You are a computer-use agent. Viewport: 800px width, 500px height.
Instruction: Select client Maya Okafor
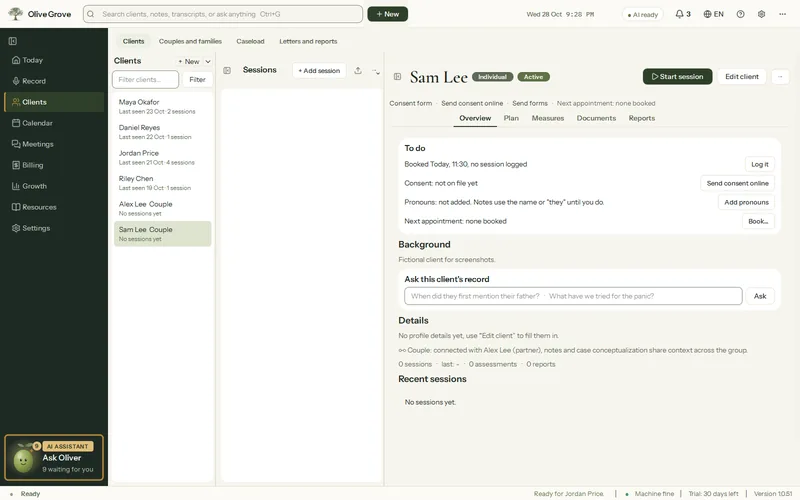[x=162, y=106]
